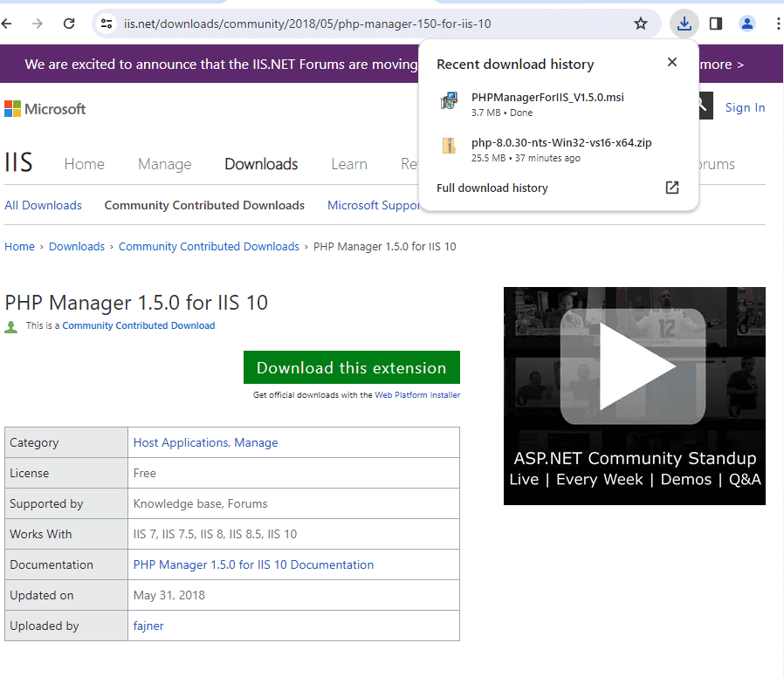Reload the page with refresh icon
Viewport: 784px width, 677px height.
69,24
